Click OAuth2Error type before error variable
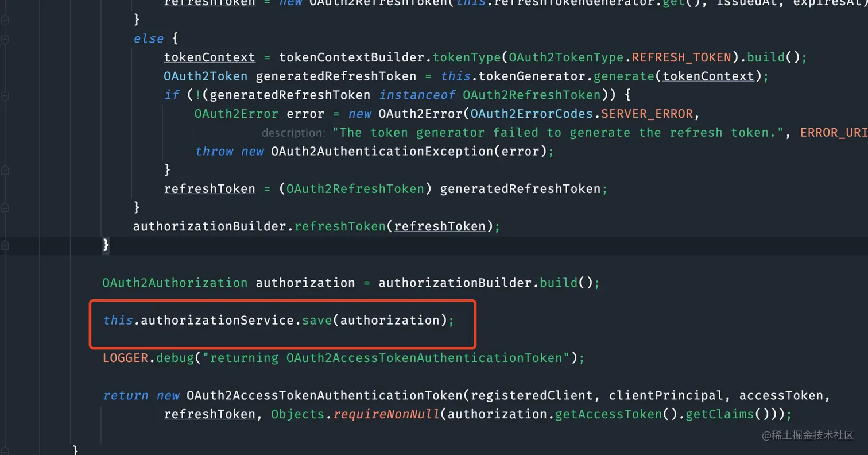Image resolution: width=868 pixels, height=455 pixels. click(x=237, y=113)
